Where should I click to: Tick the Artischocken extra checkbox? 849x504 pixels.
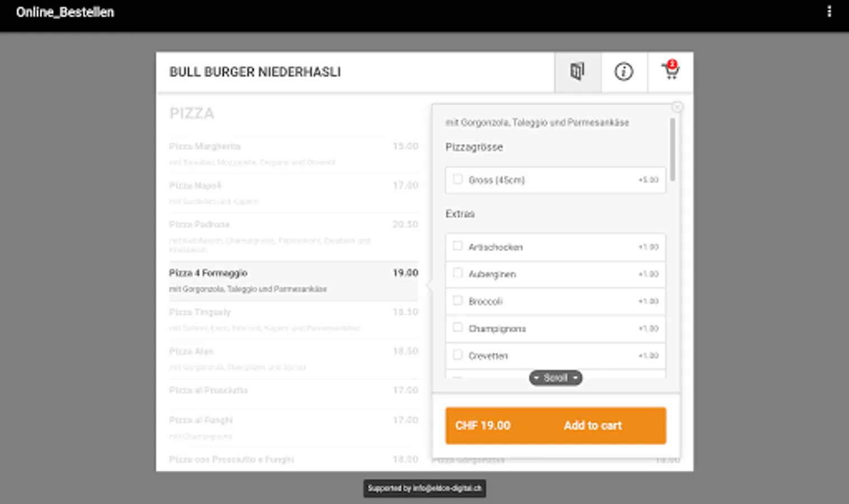point(458,246)
